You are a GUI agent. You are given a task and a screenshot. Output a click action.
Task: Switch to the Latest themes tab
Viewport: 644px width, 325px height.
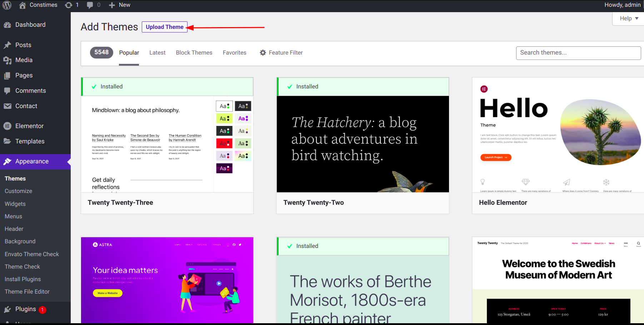157,53
